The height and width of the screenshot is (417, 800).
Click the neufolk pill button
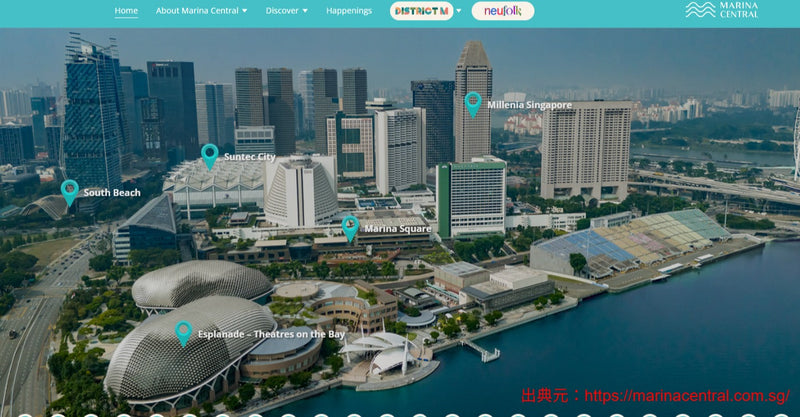[503, 11]
